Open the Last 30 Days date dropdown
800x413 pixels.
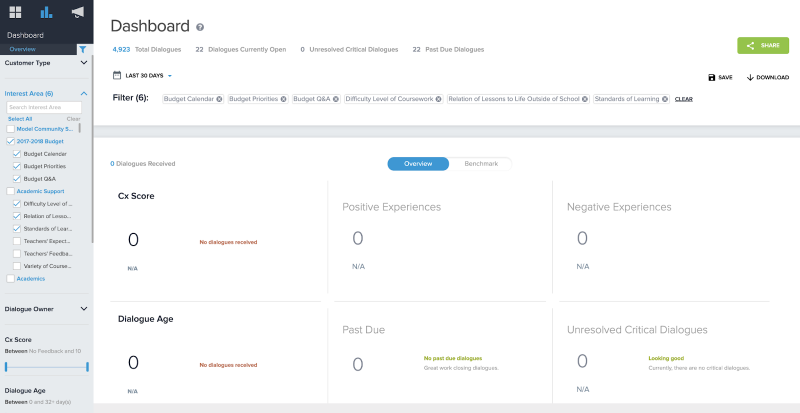[143, 75]
